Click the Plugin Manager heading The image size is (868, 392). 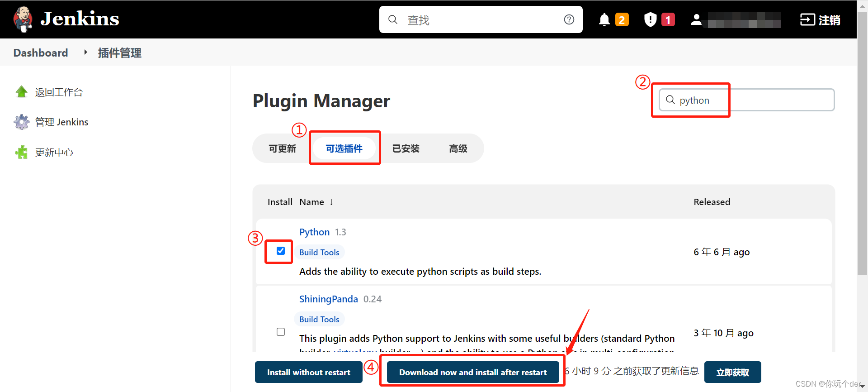point(321,101)
